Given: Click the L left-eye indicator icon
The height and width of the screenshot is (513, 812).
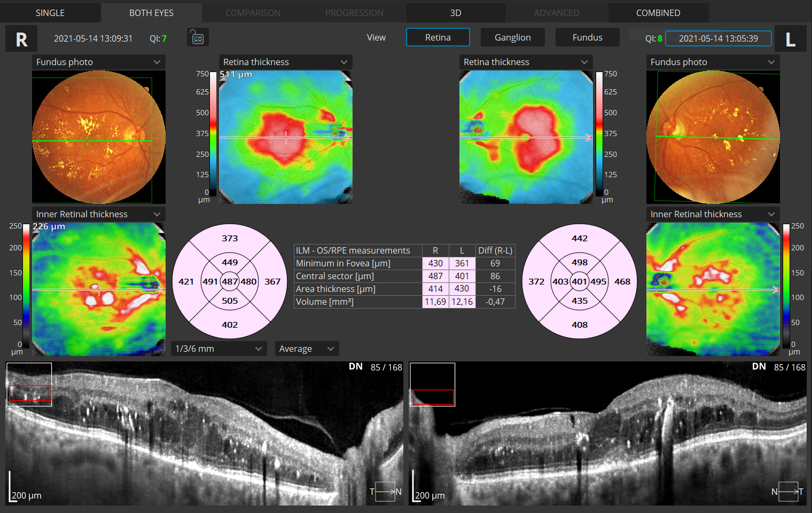Looking at the screenshot, I should pos(791,38).
